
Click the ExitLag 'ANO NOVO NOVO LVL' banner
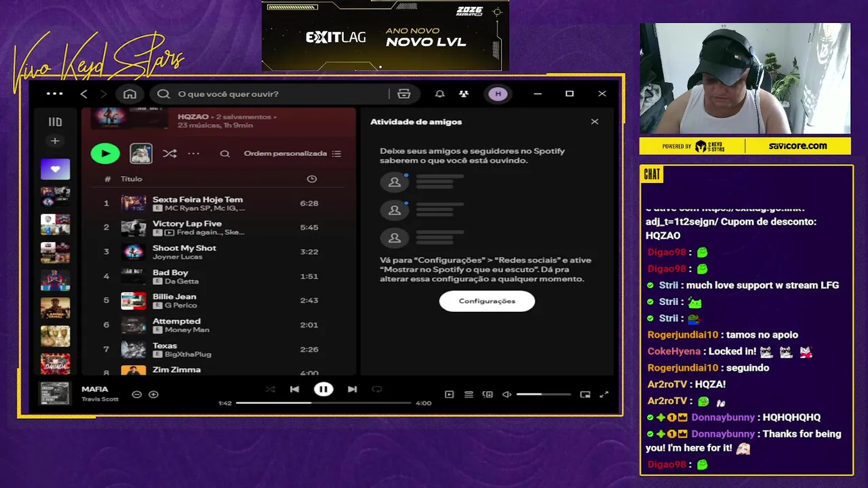pos(385,36)
